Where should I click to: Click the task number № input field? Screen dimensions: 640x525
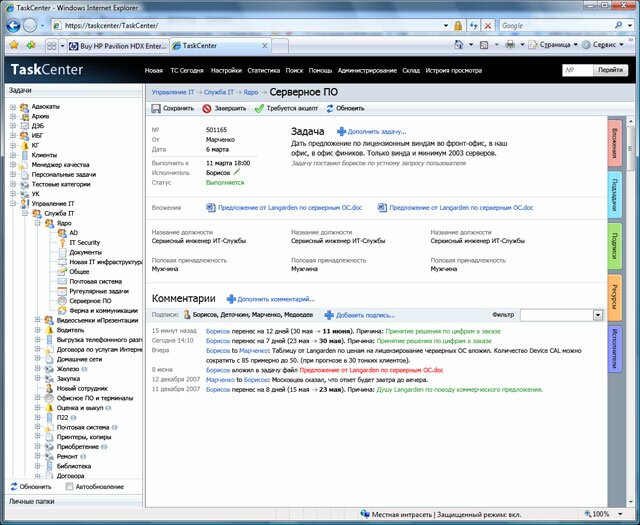578,70
